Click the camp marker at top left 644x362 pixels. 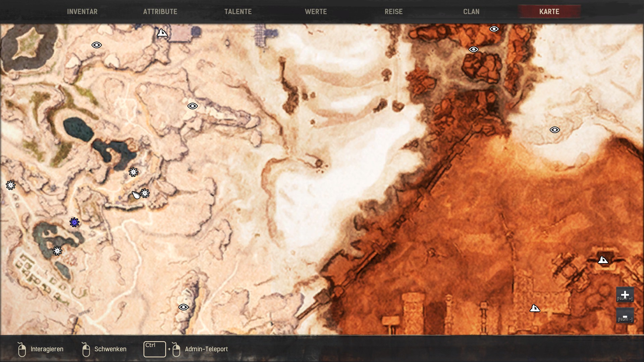(162, 33)
